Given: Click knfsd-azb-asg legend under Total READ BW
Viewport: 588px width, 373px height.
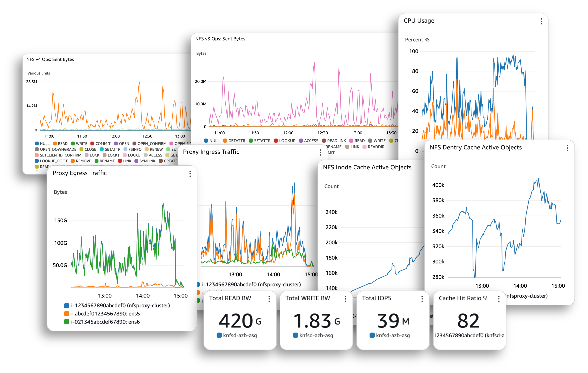Looking at the screenshot, I should [237, 335].
